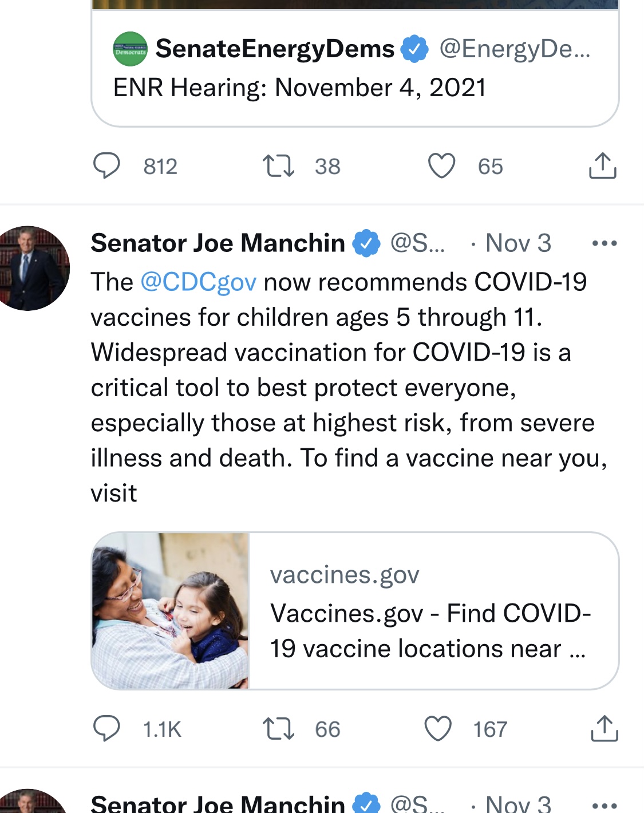This screenshot has width=644, height=813.
Task: Open the @CDCgov mention link
Action: [x=198, y=282]
